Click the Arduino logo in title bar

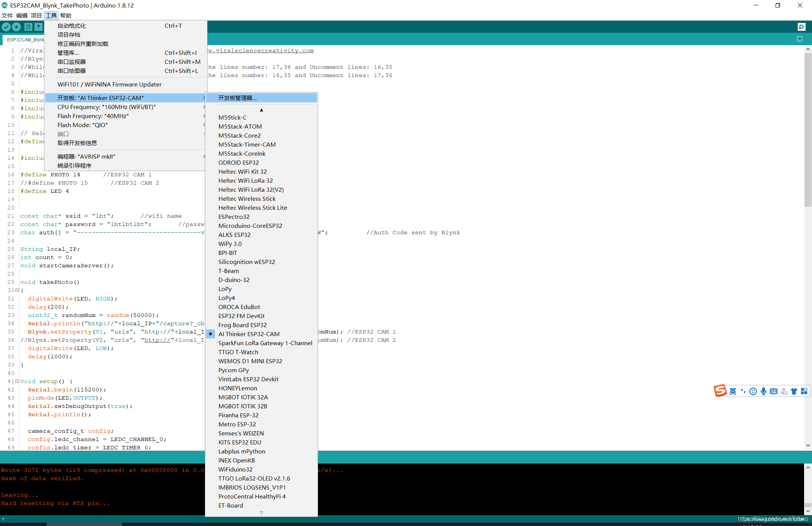coord(5,5)
